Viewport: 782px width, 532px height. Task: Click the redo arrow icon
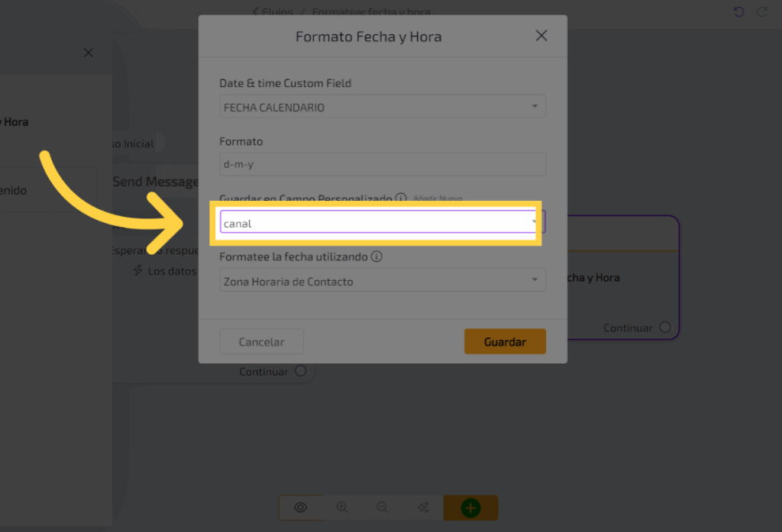point(761,11)
